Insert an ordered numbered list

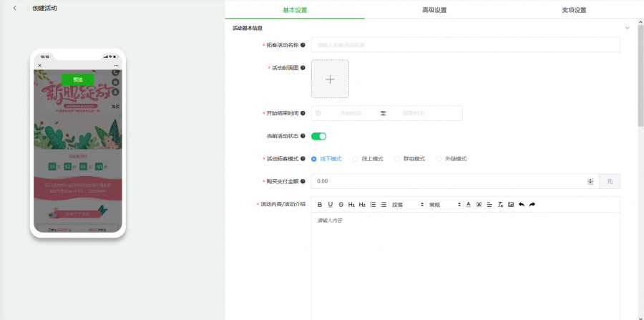[373, 205]
